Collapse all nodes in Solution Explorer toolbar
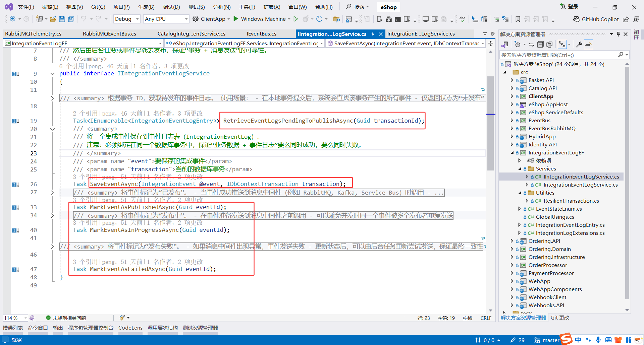Viewport: 644px width, 345px height. 540,45
